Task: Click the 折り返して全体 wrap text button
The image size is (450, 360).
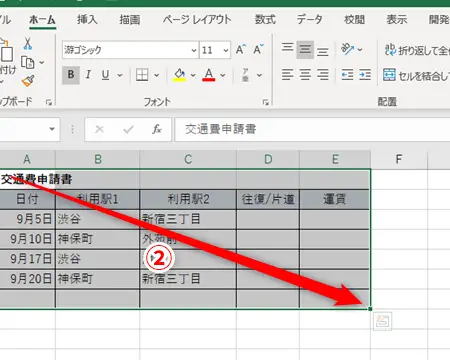Action: (417, 50)
